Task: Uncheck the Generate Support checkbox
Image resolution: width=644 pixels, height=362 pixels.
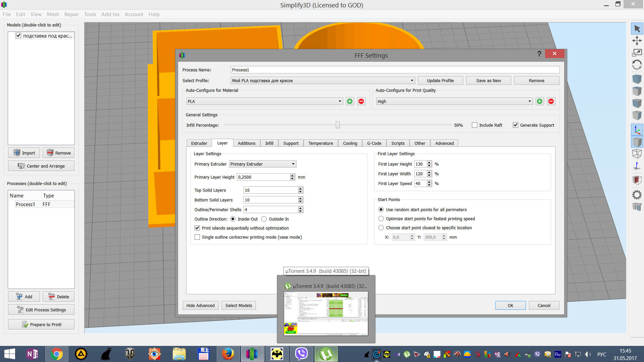Action: pyautogui.click(x=516, y=125)
